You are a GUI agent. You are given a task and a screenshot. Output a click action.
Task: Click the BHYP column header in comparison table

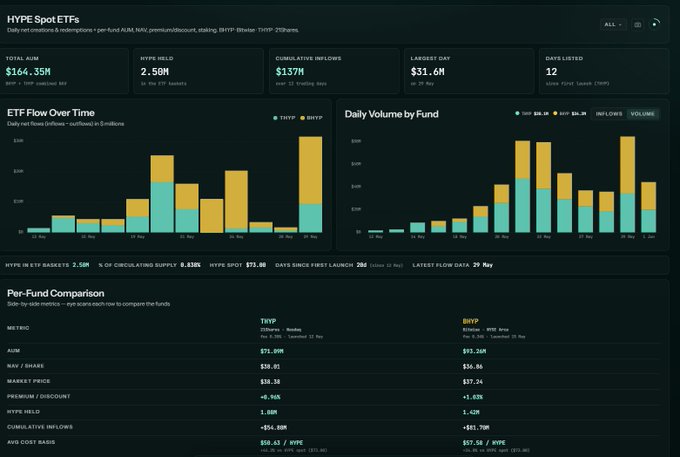pyautogui.click(x=471, y=321)
